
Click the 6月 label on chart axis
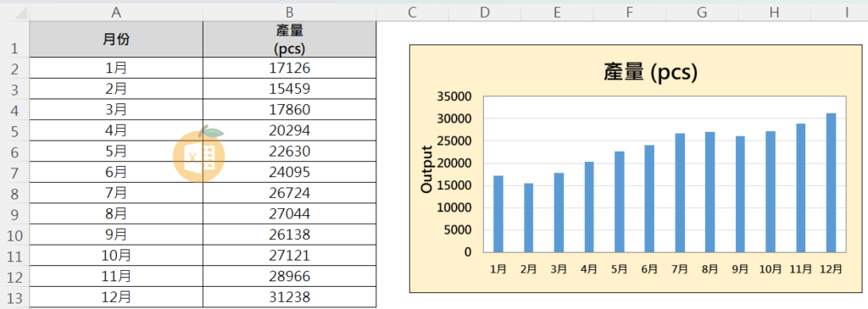coord(649,269)
